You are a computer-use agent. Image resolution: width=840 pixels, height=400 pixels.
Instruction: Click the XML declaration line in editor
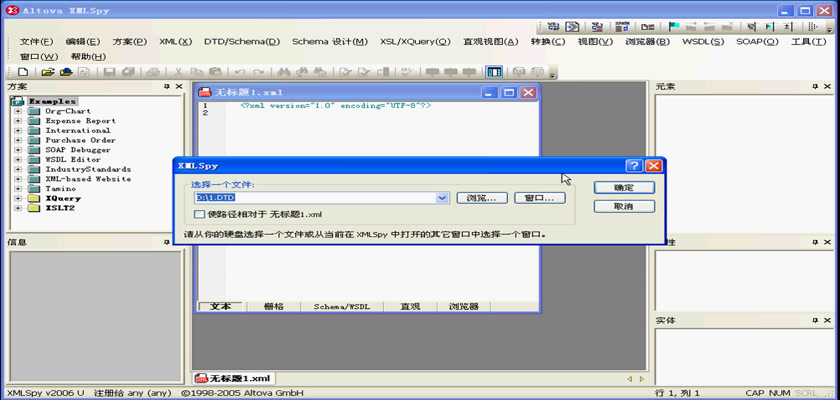coord(336,105)
